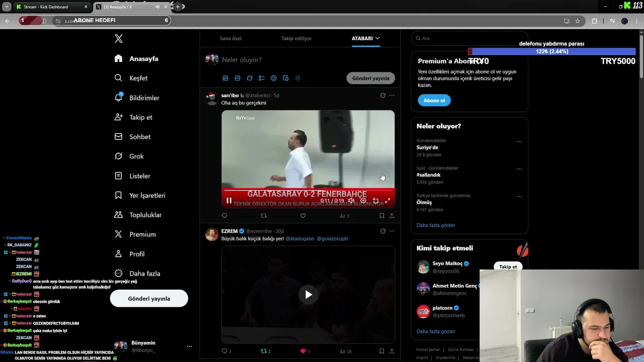Click the sidebar Gönderi yayınla button
The height and width of the screenshot is (362, 644).
149,299
